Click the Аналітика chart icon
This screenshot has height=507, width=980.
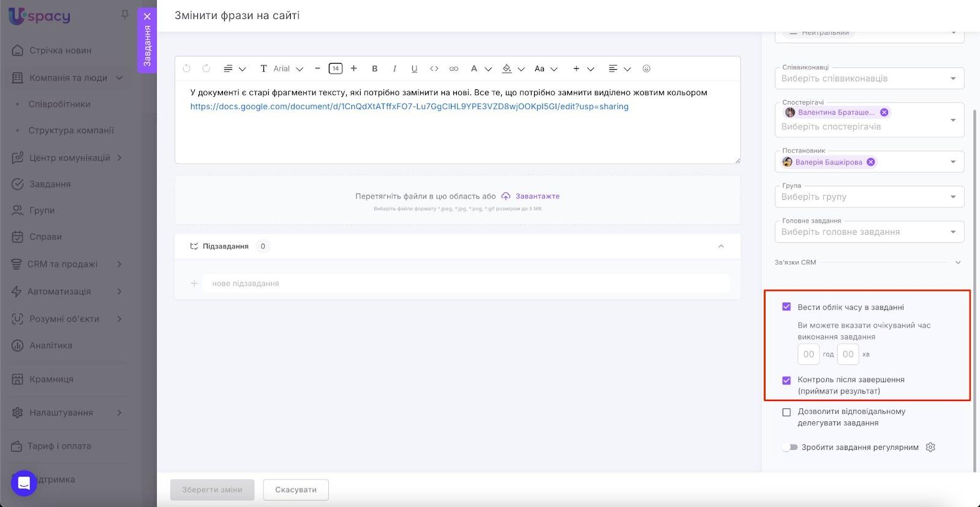(18, 345)
